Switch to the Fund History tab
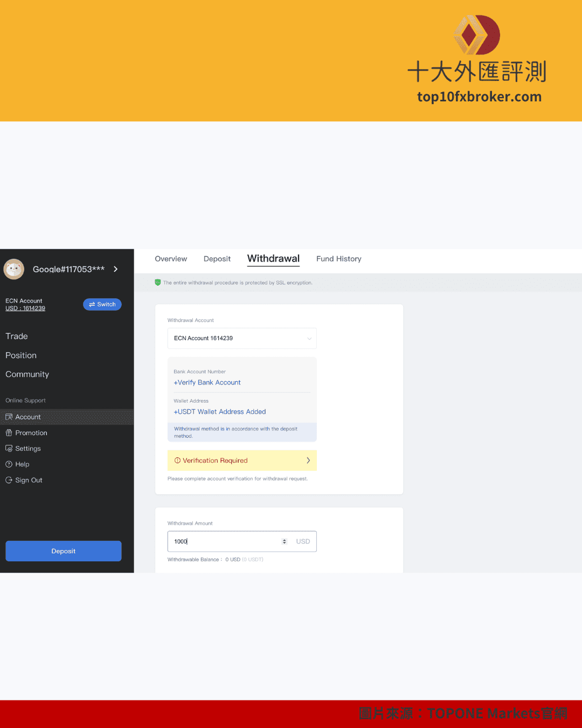582x728 pixels. pos(338,259)
